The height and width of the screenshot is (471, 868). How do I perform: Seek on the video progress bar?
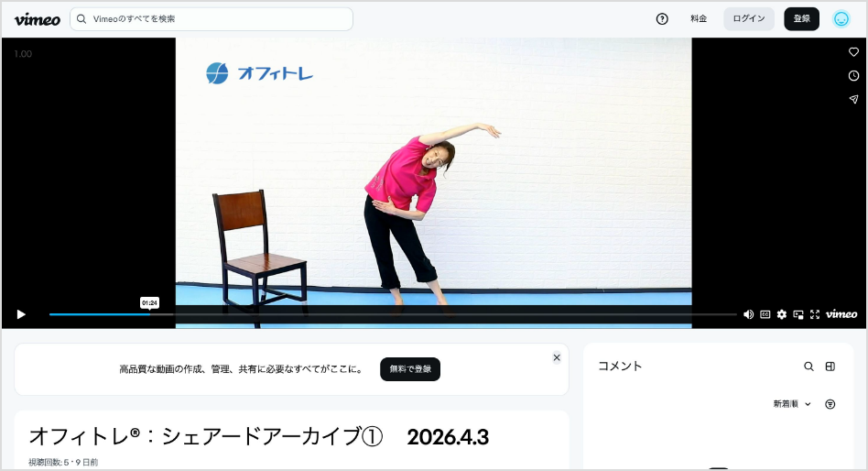[x=393, y=314]
